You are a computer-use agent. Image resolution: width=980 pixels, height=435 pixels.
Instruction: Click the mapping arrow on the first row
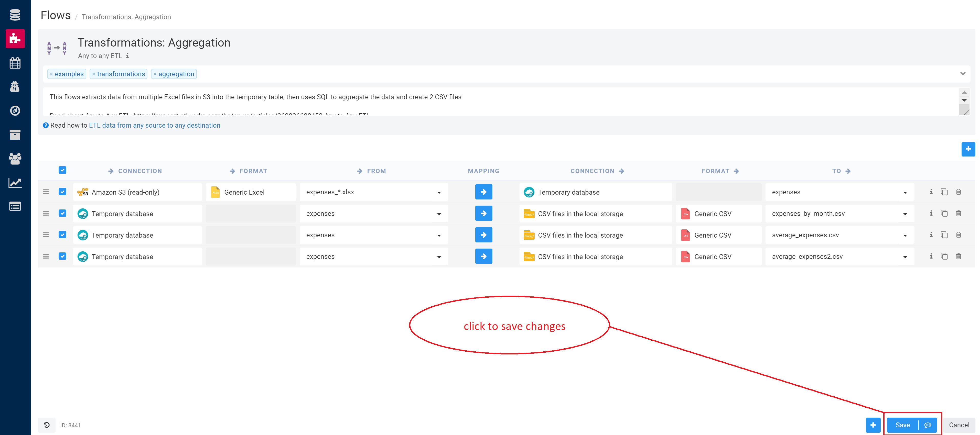click(483, 192)
